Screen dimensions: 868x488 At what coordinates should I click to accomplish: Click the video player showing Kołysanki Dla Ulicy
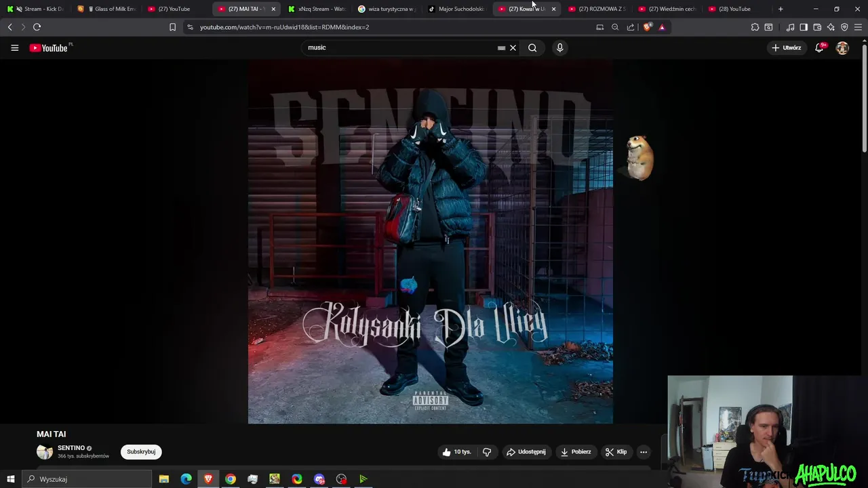(431, 242)
